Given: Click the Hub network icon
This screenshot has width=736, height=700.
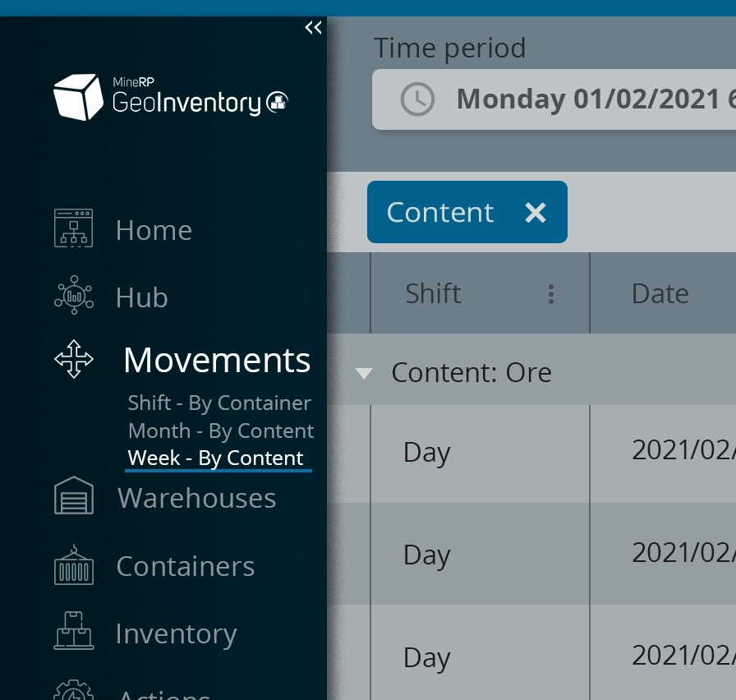Looking at the screenshot, I should (x=74, y=296).
